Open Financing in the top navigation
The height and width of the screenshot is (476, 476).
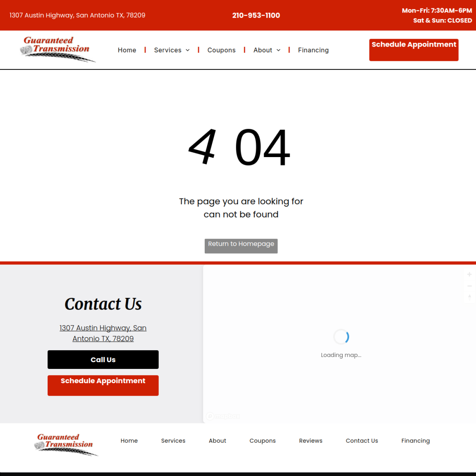[313, 50]
